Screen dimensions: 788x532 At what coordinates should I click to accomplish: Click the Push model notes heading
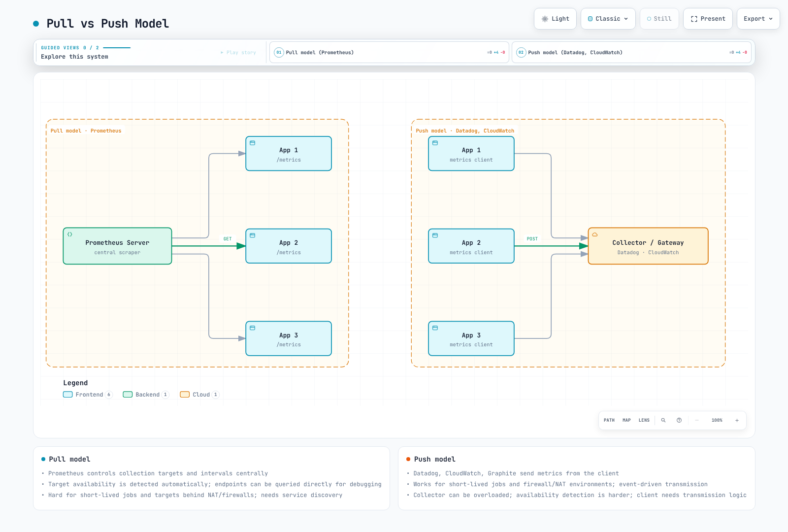435,459
